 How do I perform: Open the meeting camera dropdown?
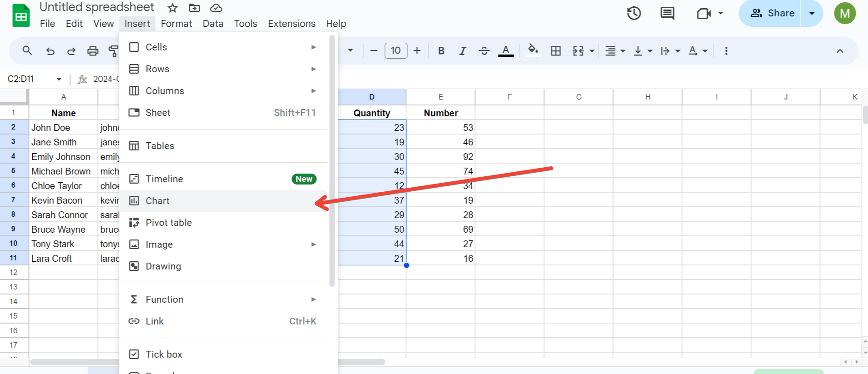point(720,13)
